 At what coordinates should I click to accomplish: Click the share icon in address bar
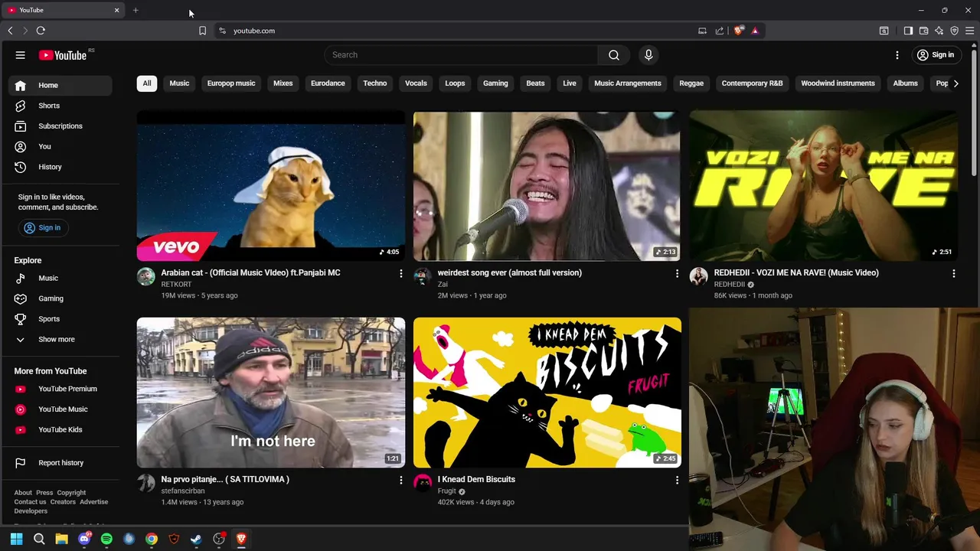pos(720,31)
